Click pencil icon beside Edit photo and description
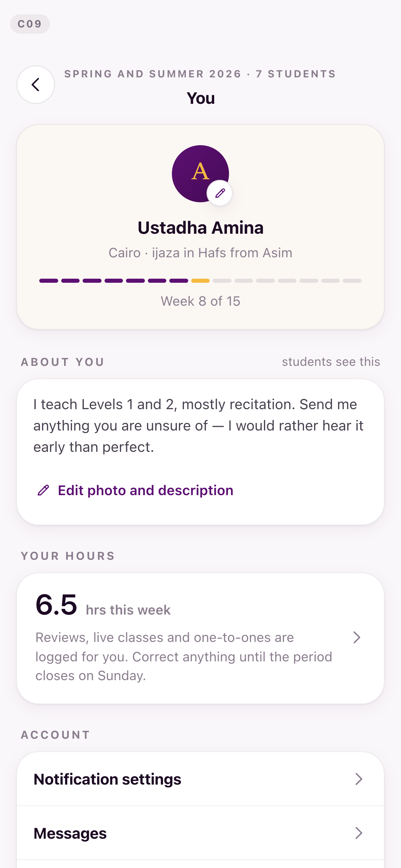The height and width of the screenshot is (868, 401). point(43,490)
